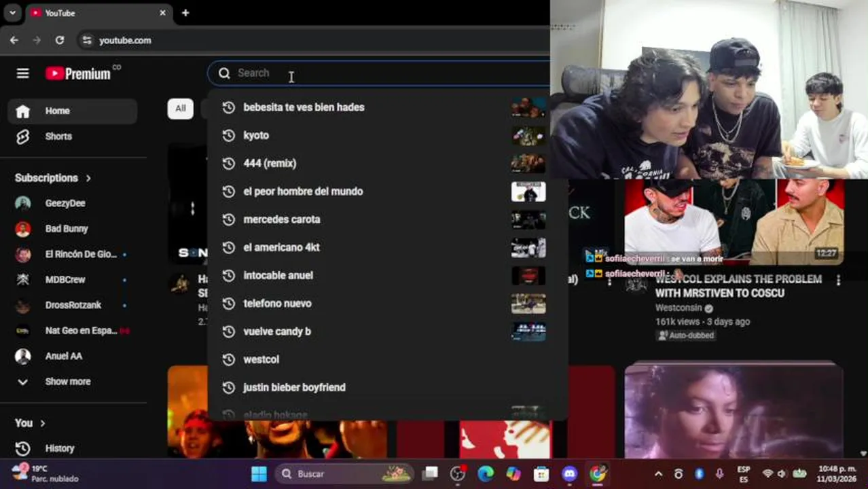The image size is (868, 489).
Task: Open Copilot from the taskbar
Action: pos(513,474)
